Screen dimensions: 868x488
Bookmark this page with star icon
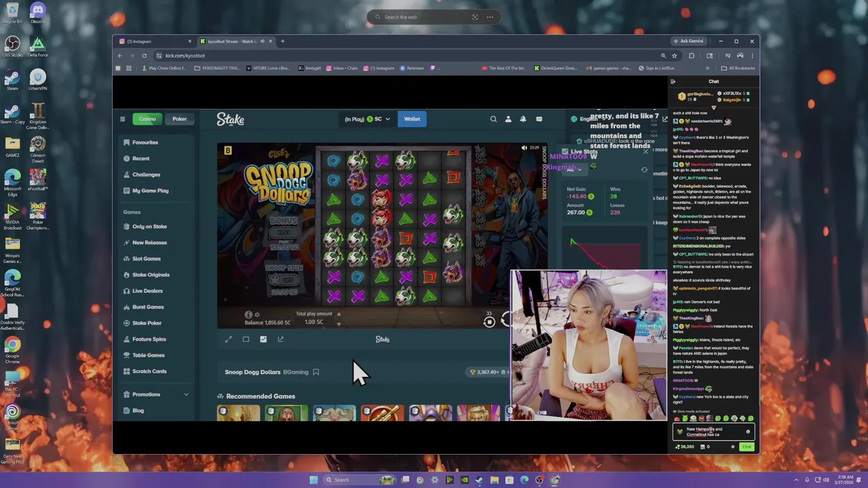coord(674,56)
